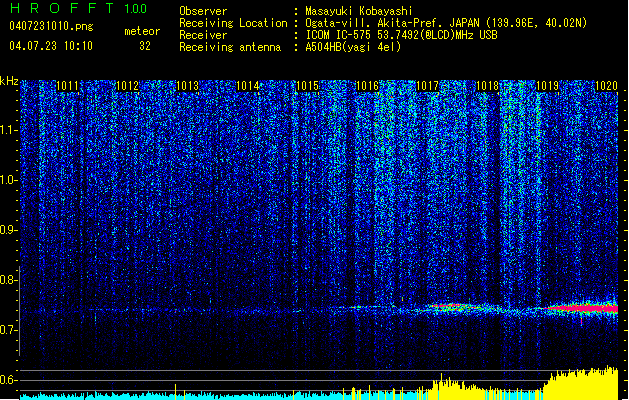Viewport: 629px width, 400px height.
Task: Click the 1014 time marker
Action: point(247,86)
